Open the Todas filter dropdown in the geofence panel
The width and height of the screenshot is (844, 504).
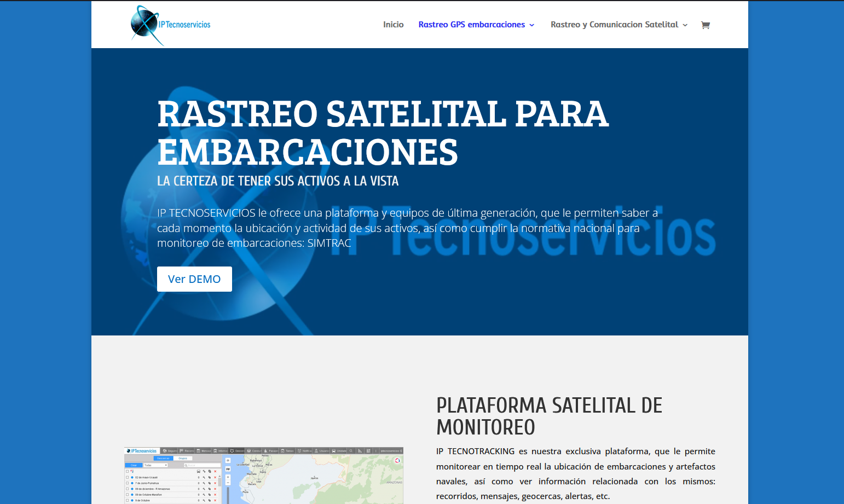click(156, 465)
